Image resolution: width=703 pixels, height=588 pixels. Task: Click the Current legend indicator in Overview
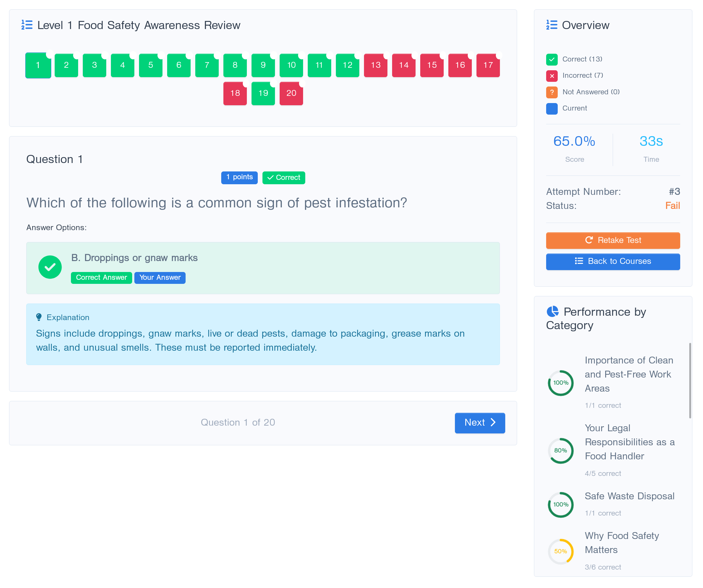[x=552, y=108]
